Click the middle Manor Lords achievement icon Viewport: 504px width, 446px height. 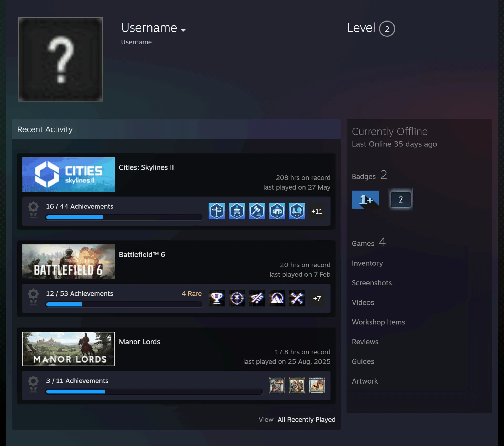[x=297, y=385]
